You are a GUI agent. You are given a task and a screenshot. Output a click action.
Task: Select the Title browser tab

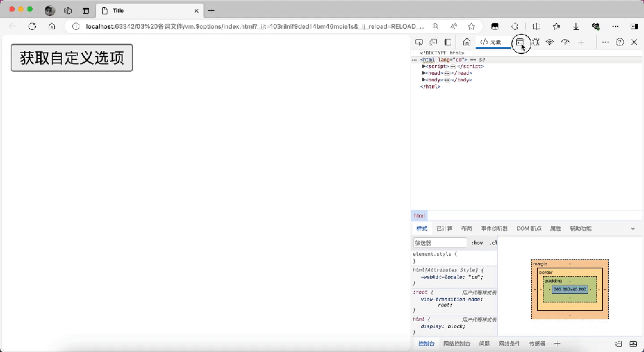click(149, 11)
